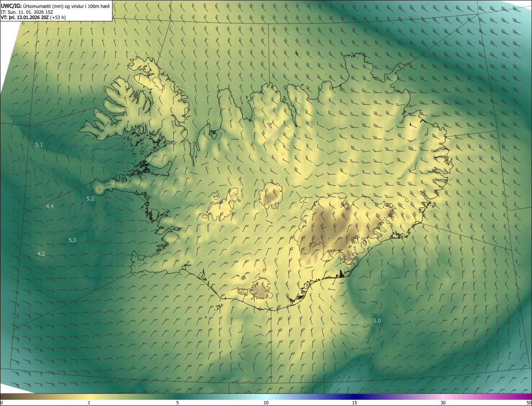Click the '0' tick label on the color scale
The height and width of the screenshot is (406, 532).
tap(2, 403)
